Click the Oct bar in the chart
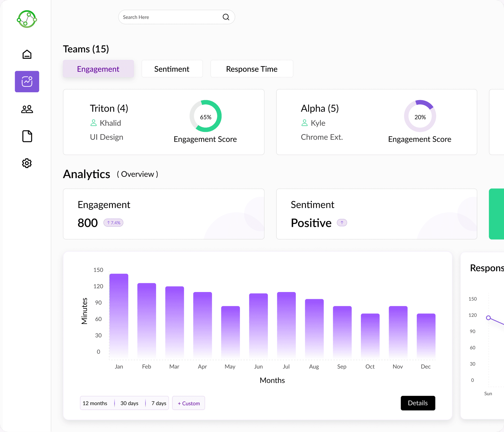The image size is (504, 432). pyautogui.click(x=370, y=336)
